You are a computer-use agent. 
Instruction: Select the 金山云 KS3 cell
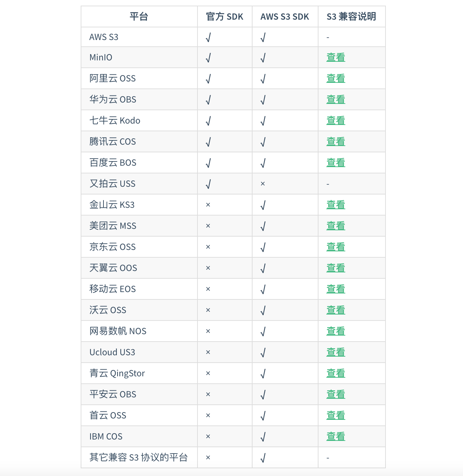pos(139,205)
